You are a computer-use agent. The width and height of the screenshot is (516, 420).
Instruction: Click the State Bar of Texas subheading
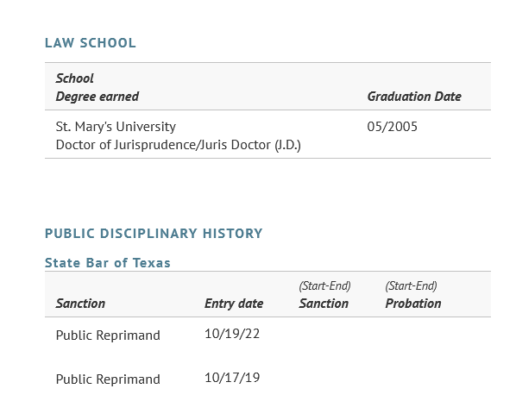point(108,263)
